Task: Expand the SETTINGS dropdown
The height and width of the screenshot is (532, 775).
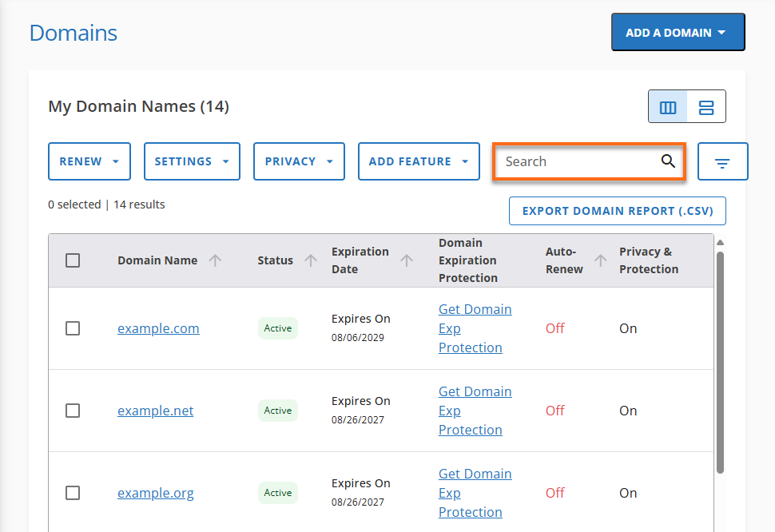Action: coord(192,161)
